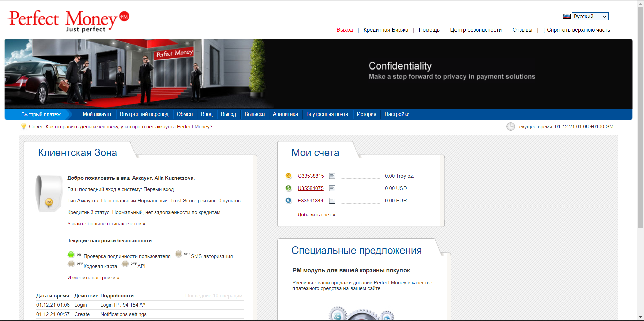Toggle user authenticity check indicator
This screenshot has height=321, width=644.
(71, 255)
